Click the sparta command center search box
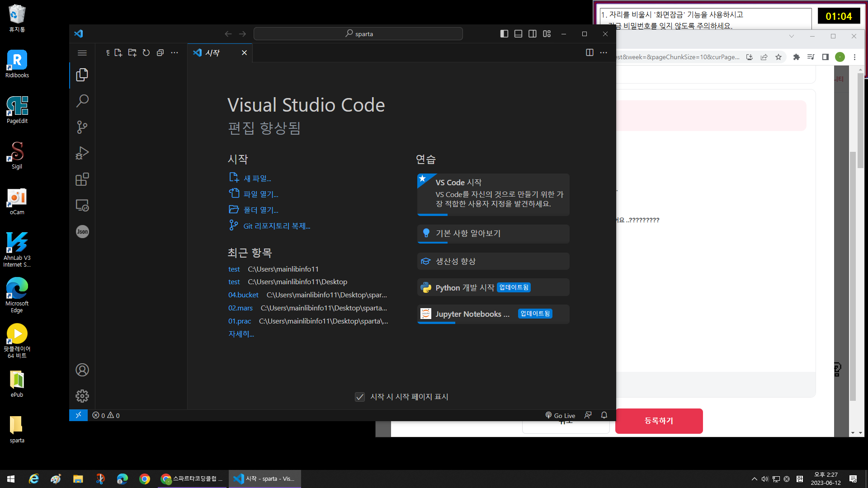This screenshot has width=868, height=488. [x=358, y=34]
